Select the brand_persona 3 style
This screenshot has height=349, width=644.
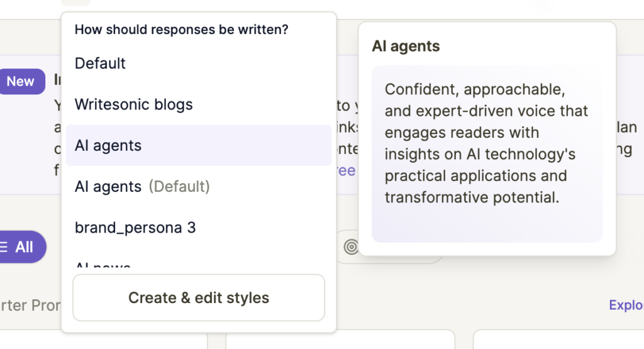click(199, 228)
